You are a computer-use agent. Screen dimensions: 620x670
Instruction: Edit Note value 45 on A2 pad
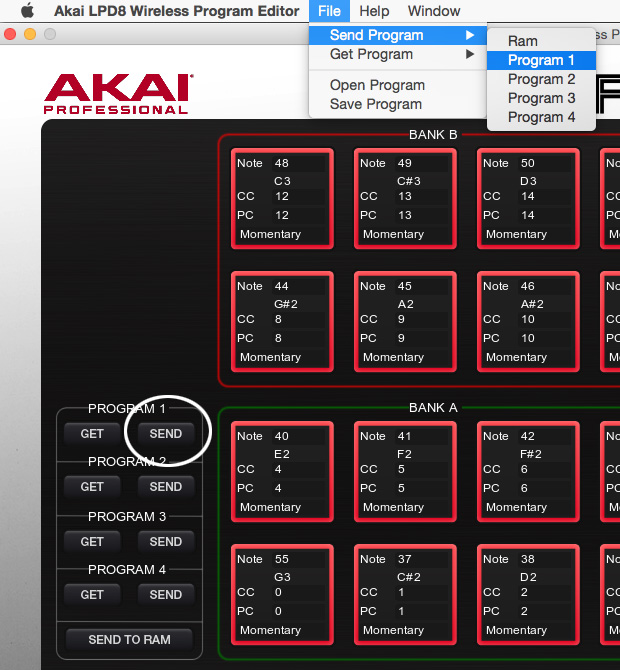pos(422,286)
